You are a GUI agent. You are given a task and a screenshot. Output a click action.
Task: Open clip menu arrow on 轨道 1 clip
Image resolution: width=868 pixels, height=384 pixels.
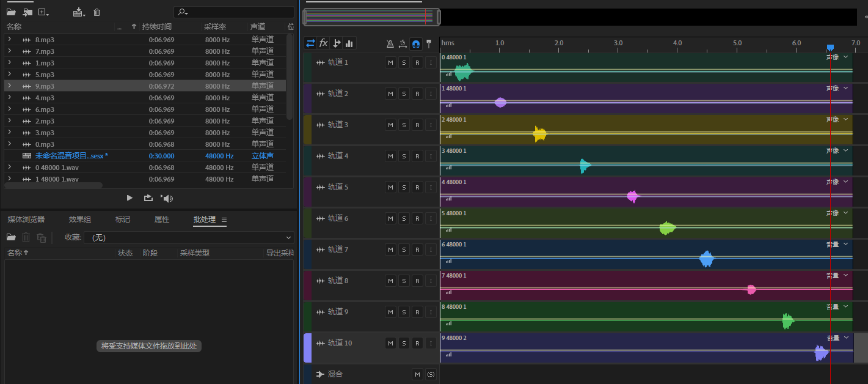[846, 57]
